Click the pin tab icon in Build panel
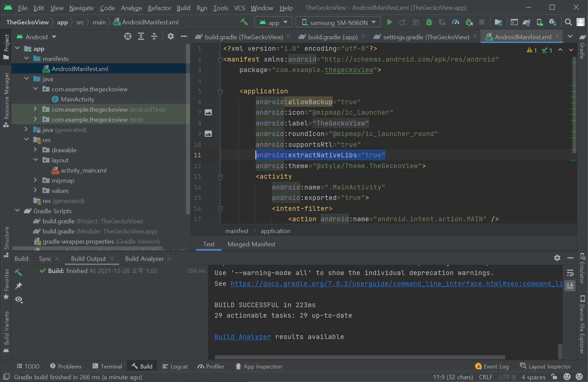This screenshot has width=588, height=382. click(x=19, y=286)
